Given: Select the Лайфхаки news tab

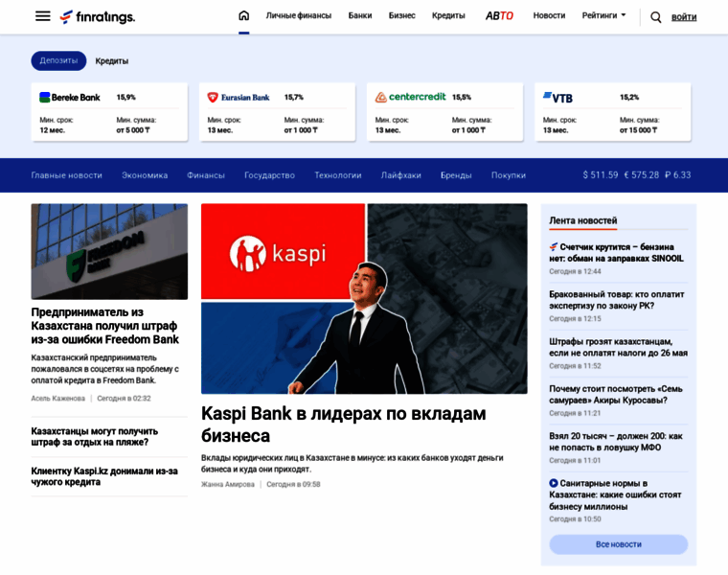Looking at the screenshot, I should coord(400,175).
